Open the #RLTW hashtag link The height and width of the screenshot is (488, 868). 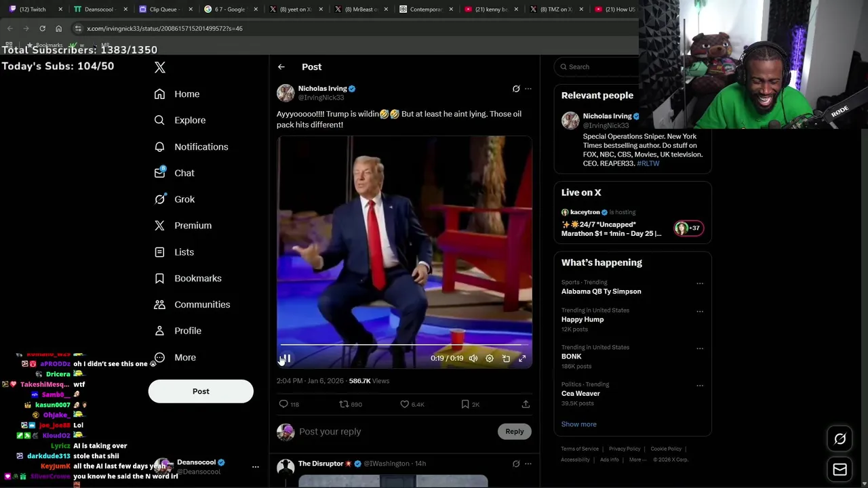[x=648, y=163]
